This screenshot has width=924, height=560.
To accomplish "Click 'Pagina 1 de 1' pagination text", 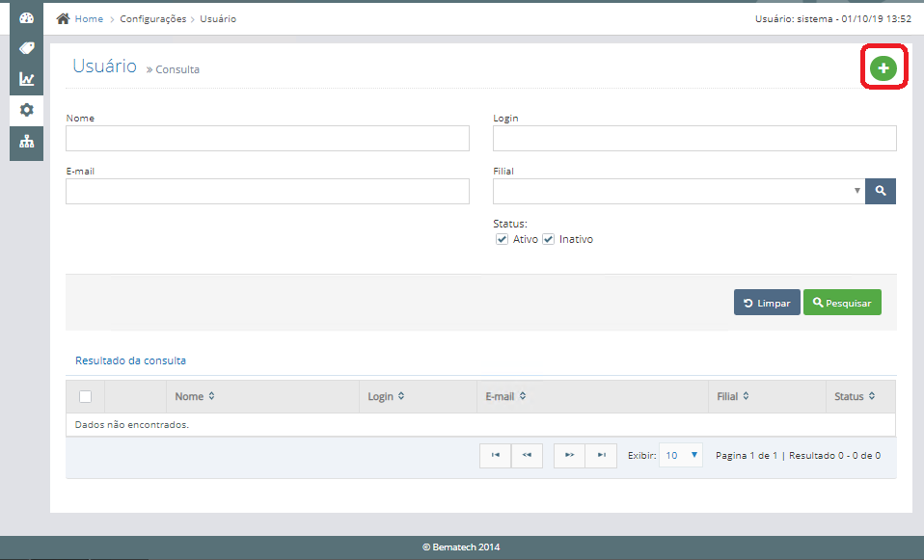I will tap(746, 455).
